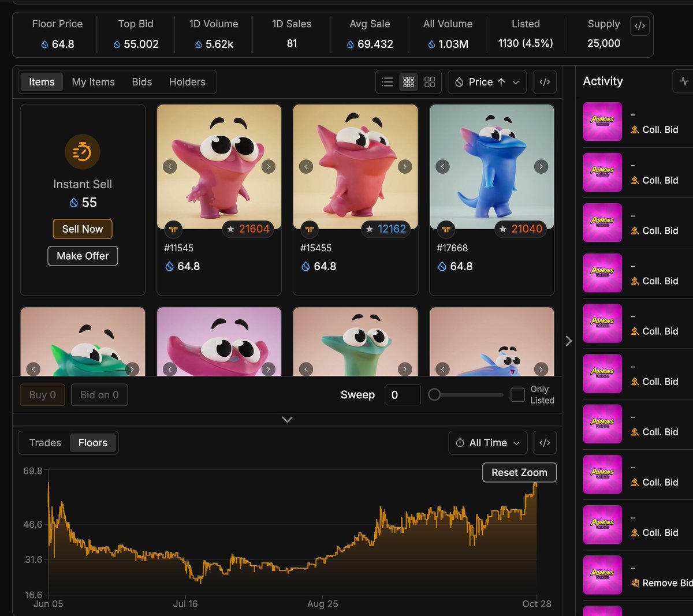Open the embed code panel next to Price sort

(545, 81)
